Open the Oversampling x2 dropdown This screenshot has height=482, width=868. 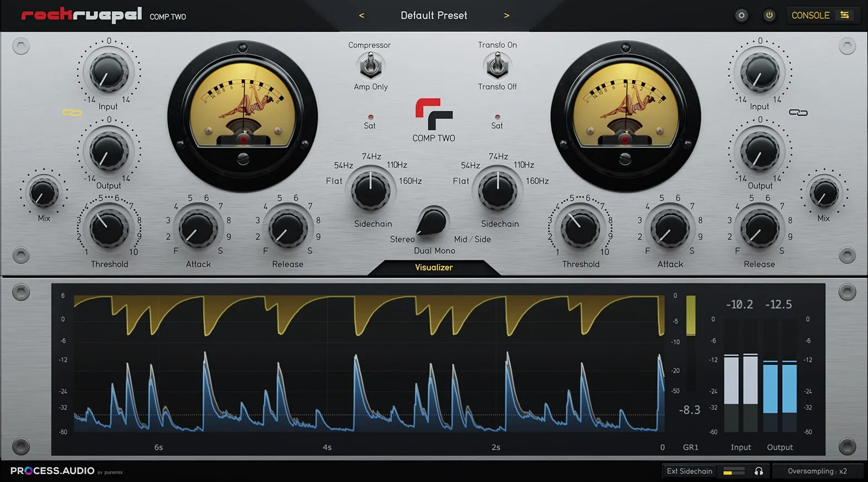[x=817, y=471]
